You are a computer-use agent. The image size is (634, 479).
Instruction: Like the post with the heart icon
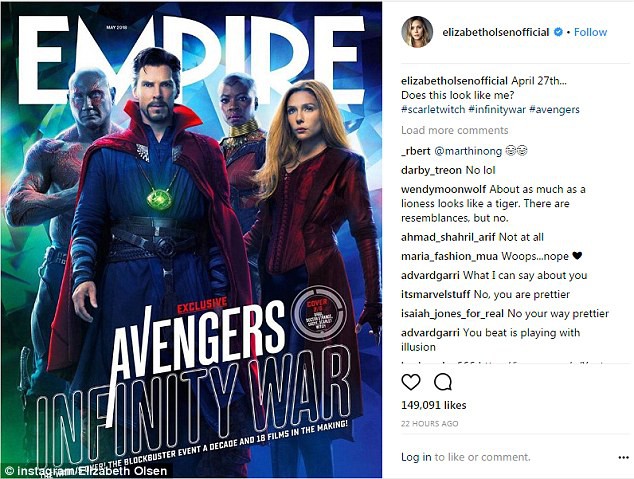coord(411,382)
